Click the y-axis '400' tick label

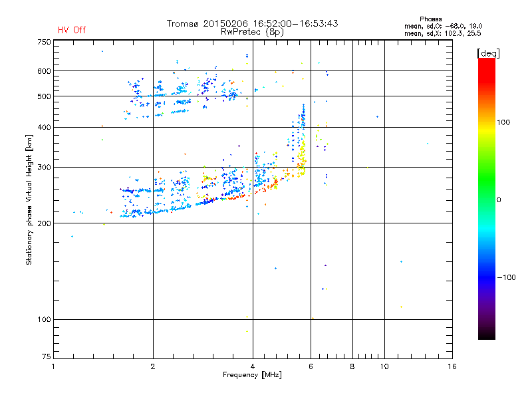point(44,127)
